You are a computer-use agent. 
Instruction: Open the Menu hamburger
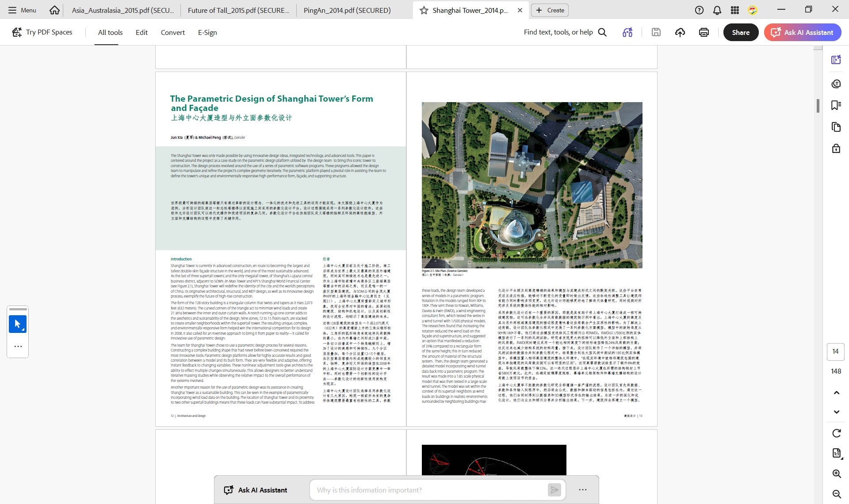coord(22,10)
